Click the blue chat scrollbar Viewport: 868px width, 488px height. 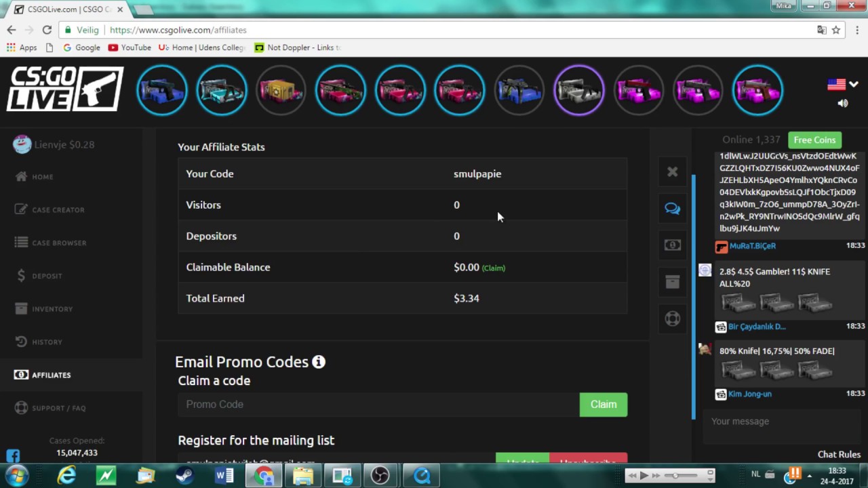tap(693, 297)
